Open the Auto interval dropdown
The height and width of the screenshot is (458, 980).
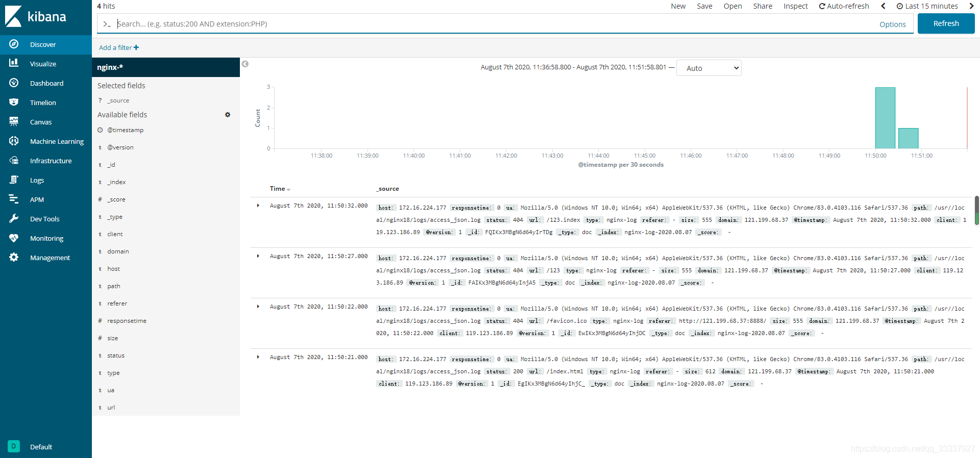(x=708, y=68)
